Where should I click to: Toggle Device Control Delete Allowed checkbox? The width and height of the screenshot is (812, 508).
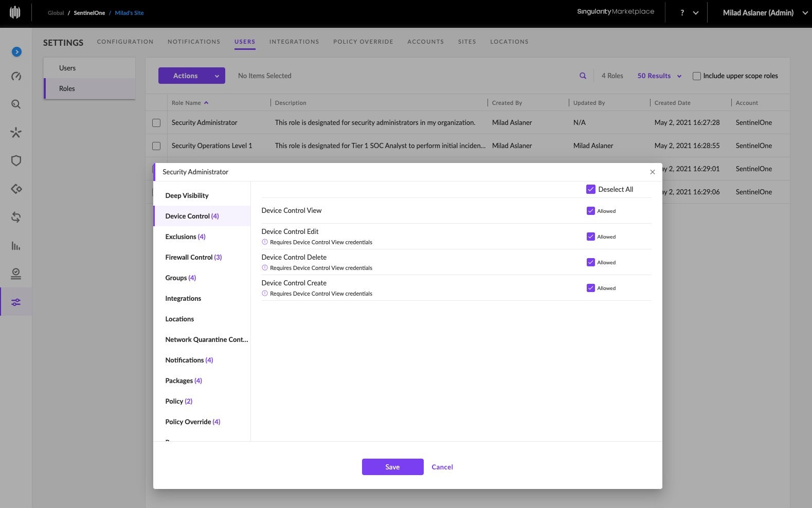[x=590, y=263]
